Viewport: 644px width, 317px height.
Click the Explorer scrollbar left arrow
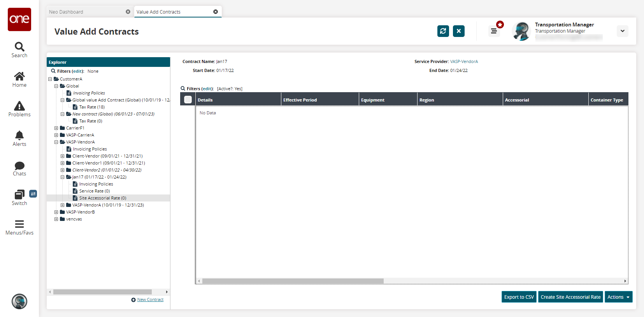(50, 292)
